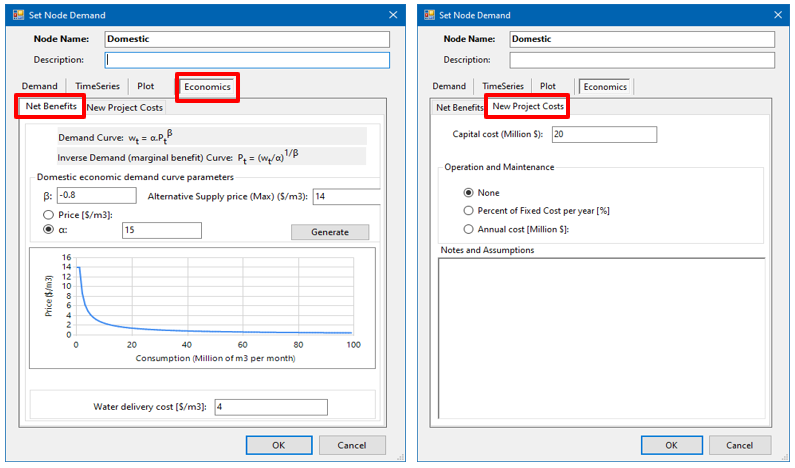Viewport: 795px width, 468px height.
Task: Select Percent of Fixed Cost per year option
Action: coord(469,211)
